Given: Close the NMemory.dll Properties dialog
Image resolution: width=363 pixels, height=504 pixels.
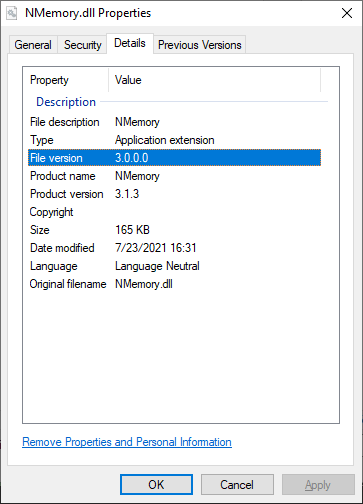Looking at the screenshot, I should (x=347, y=13).
